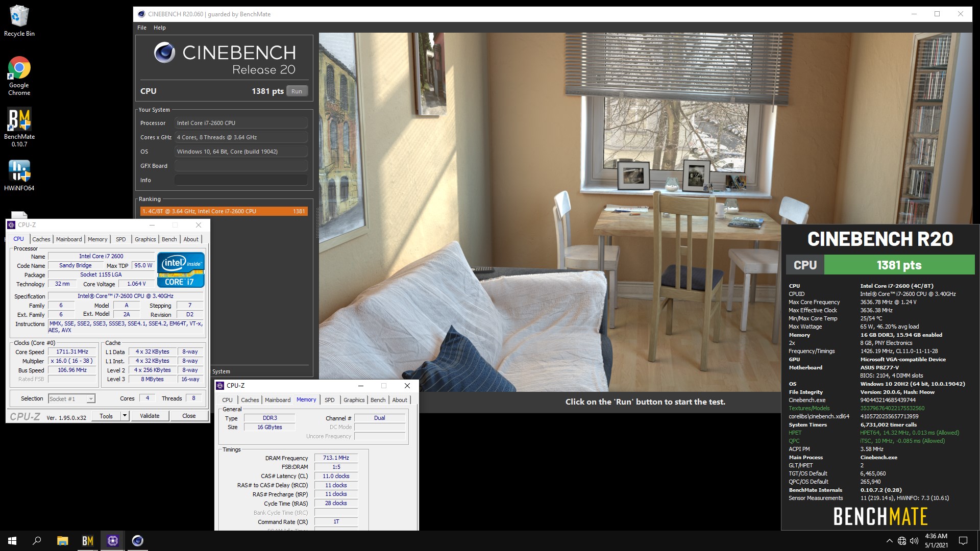
Task: Open About tab in CPU-Z Memory window
Action: tap(400, 400)
